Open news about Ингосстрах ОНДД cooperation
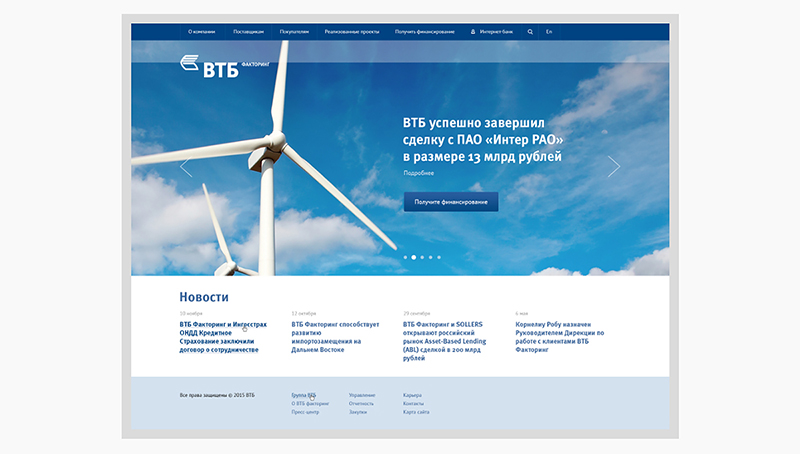Screen dimensions: 800x454 [223, 337]
